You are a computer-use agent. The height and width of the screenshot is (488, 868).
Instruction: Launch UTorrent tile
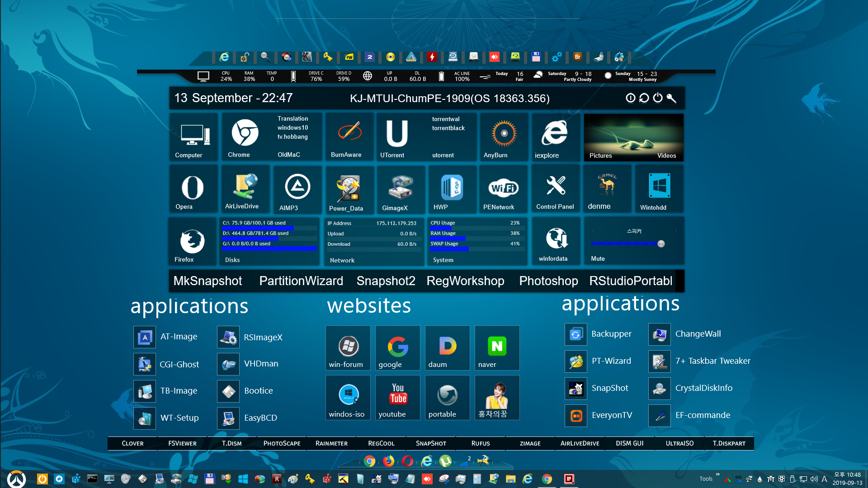397,137
